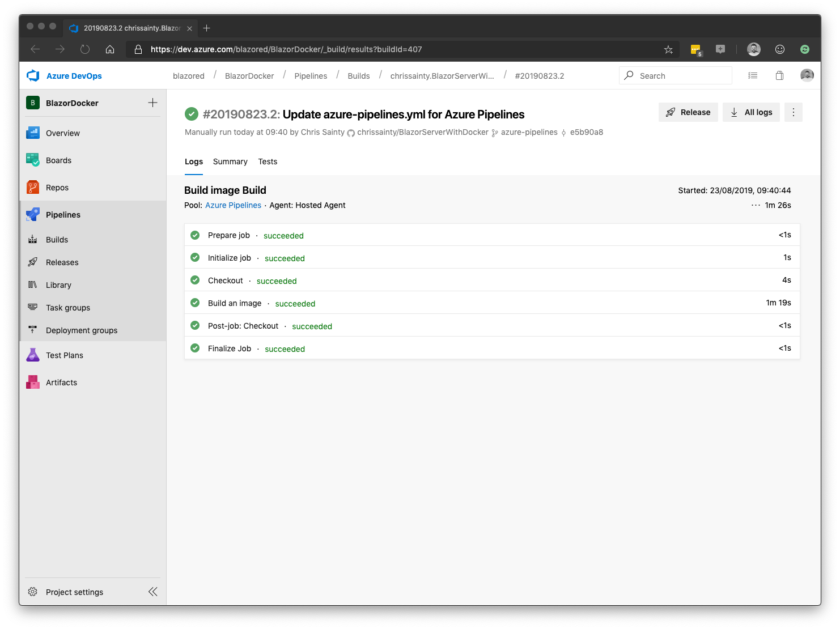Click the Release button

[688, 112]
